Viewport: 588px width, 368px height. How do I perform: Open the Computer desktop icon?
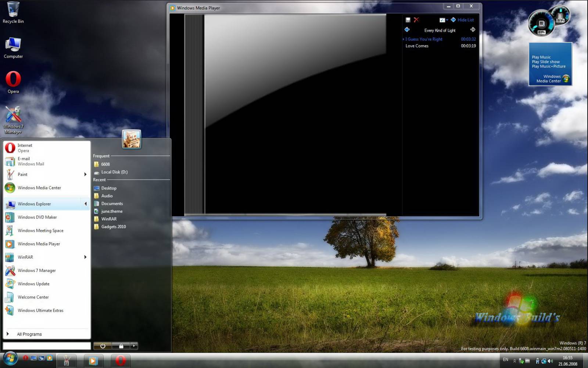pyautogui.click(x=13, y=48)
